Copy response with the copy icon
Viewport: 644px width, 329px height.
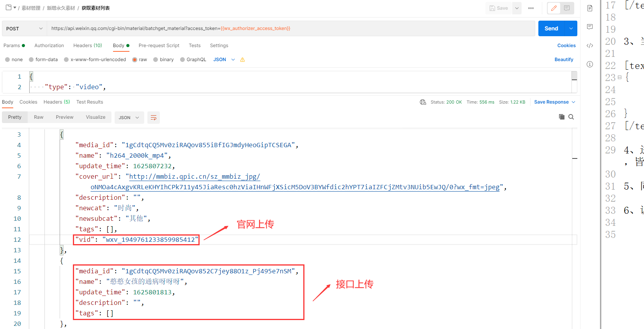click(x=562, y=117)
